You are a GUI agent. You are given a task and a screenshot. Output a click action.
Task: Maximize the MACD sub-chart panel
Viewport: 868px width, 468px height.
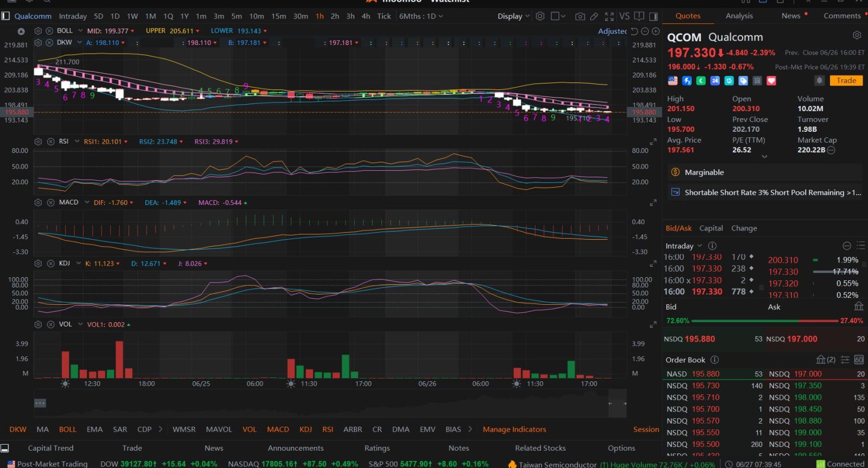pos(653,203)
